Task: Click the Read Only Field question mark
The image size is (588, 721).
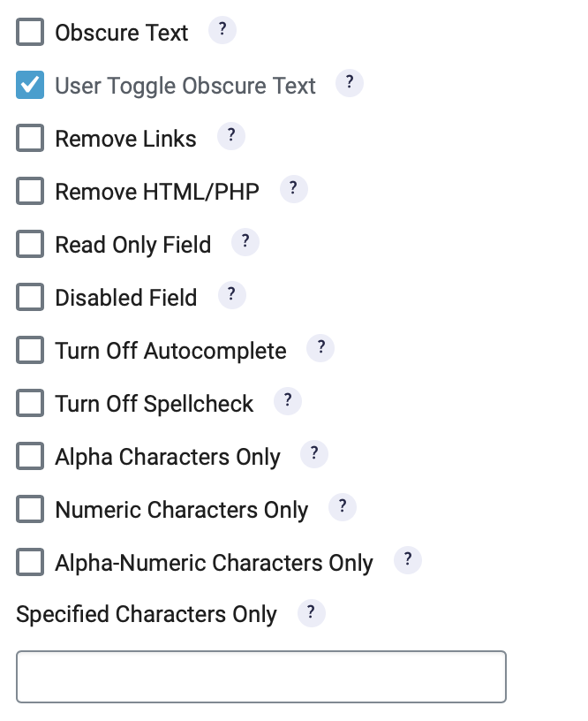Action: [245, 241]
